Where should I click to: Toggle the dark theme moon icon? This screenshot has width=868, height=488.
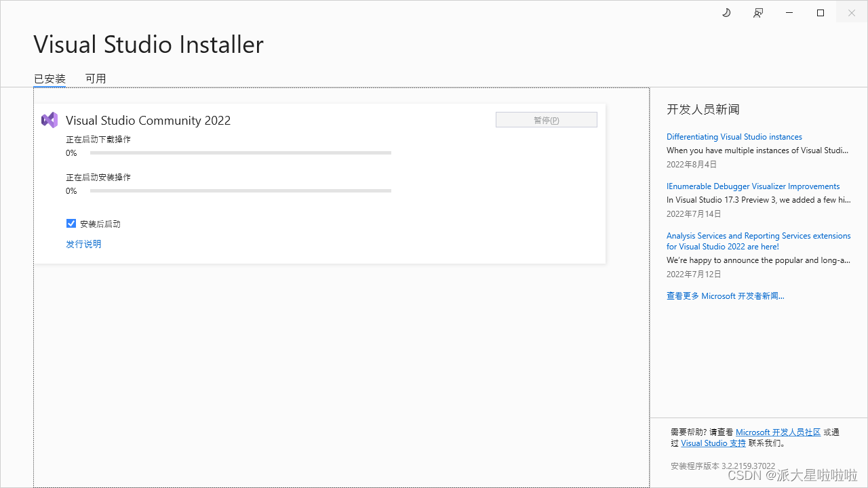[726, 13]
